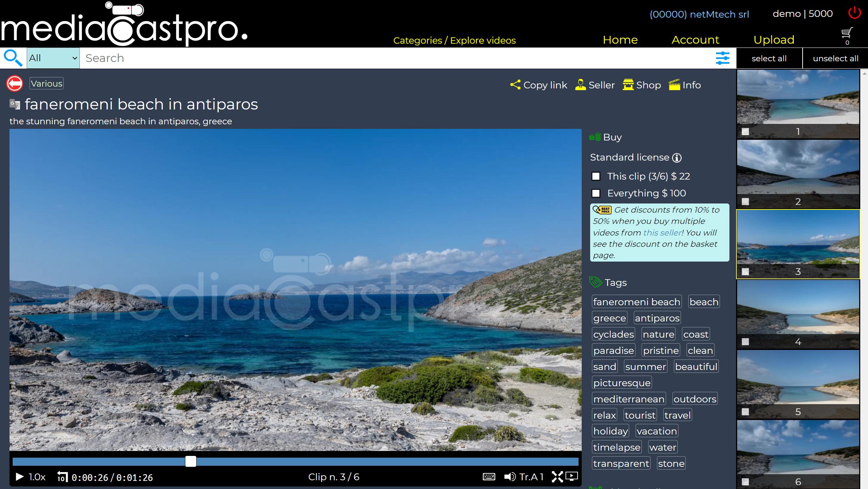Open the All search category dropdown
The height and width of the screenshot is (489, 868).
coord(53,58)
